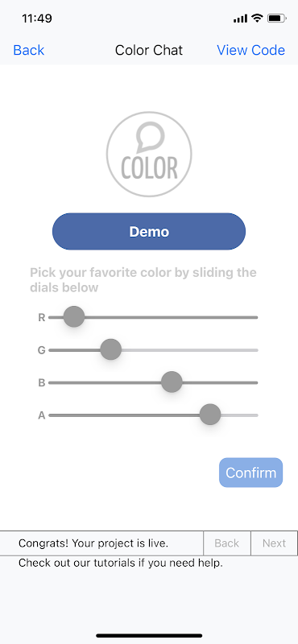Tap the 11:49 clock in status bar

[37, 19]
